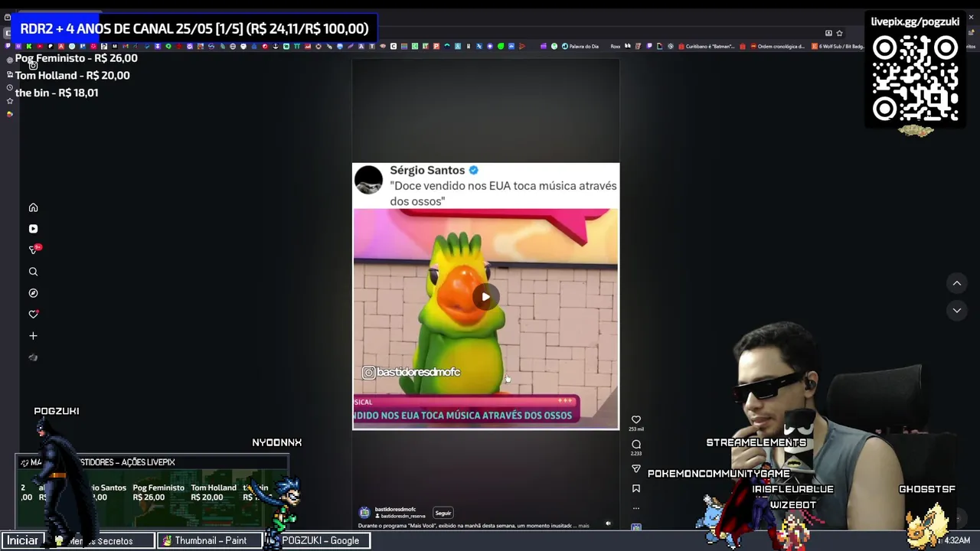Open Messages with 9+ badge
This screenshot has width=980, height=551.
coord(34,249)
